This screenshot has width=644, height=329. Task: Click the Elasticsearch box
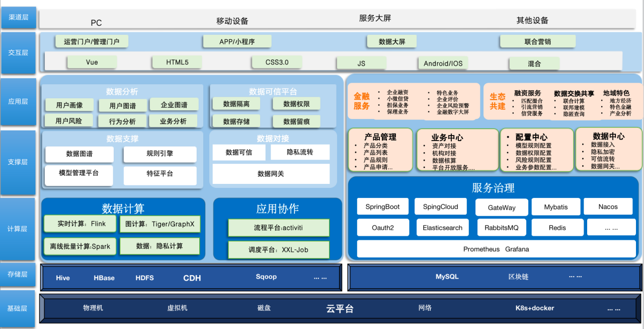(443, 228)
